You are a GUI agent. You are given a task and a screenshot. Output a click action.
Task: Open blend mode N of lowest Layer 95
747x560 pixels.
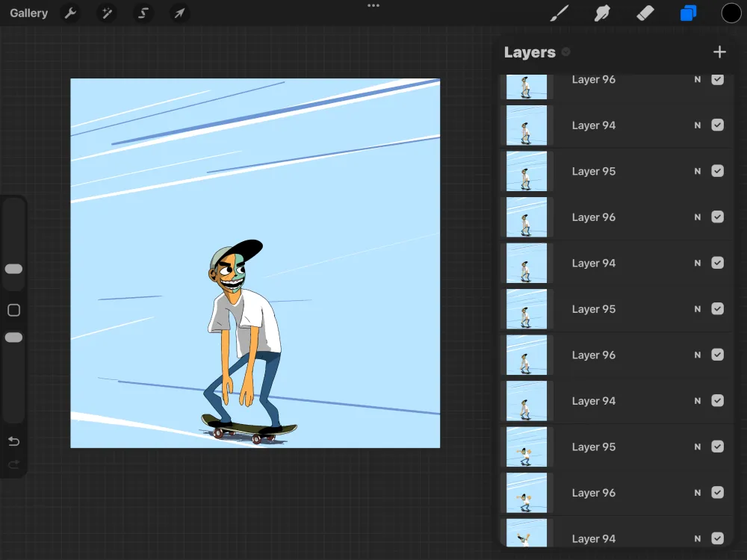698,447
